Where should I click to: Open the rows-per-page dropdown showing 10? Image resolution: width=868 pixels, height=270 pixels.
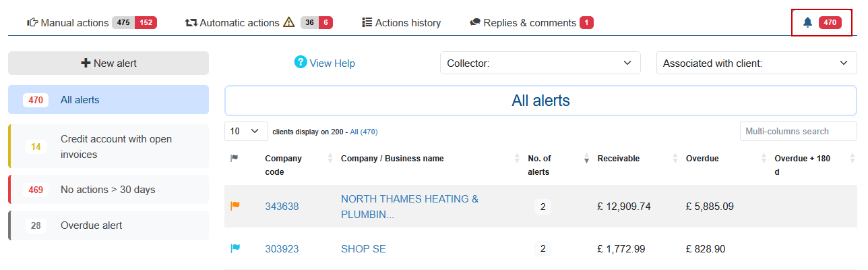click(x=246, y=131)
